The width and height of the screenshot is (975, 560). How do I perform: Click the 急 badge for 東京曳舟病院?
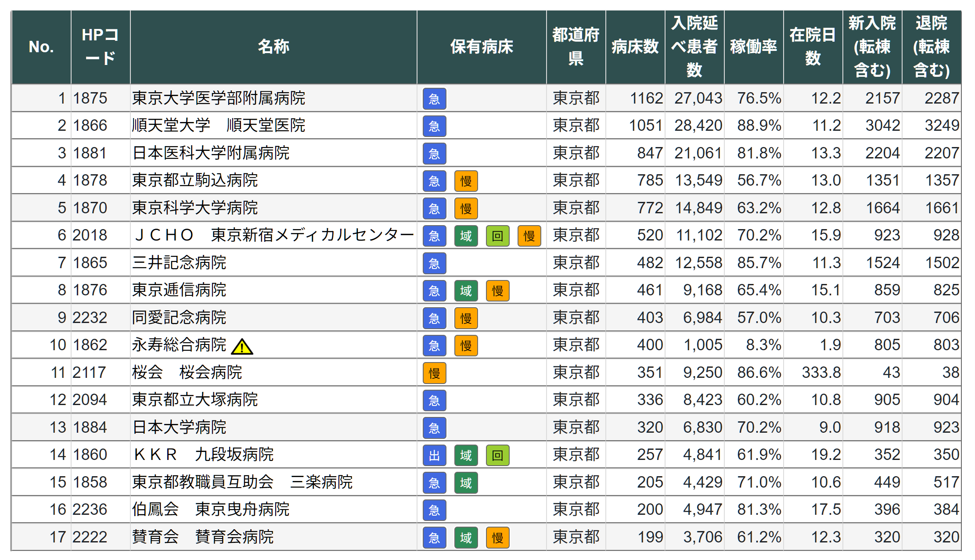coord(434,510)
